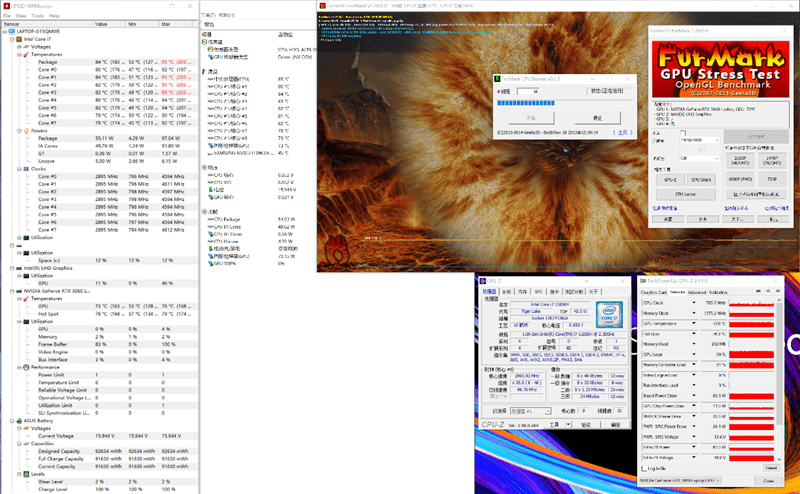800x494 pixels.
Task: Switch to the Graphics Card tab in GPU-Z
Action: pyautogui.click(x=654, y=292)
